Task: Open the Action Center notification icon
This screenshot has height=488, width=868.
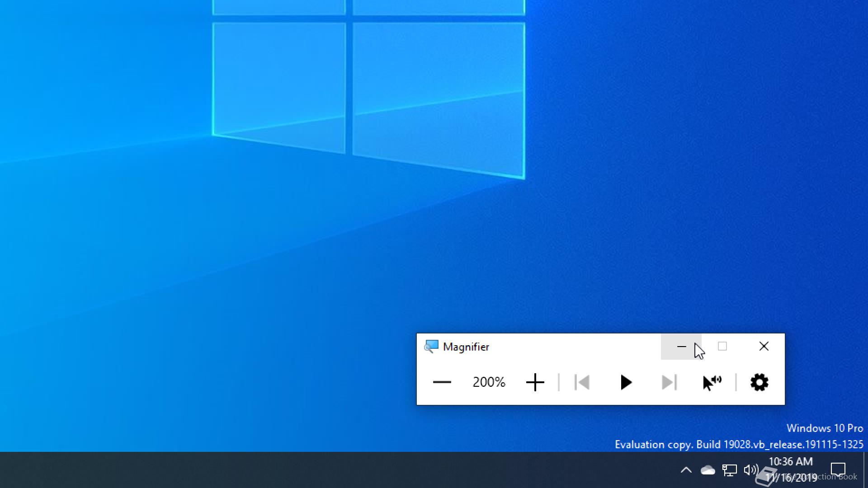Action: (838, 470)
